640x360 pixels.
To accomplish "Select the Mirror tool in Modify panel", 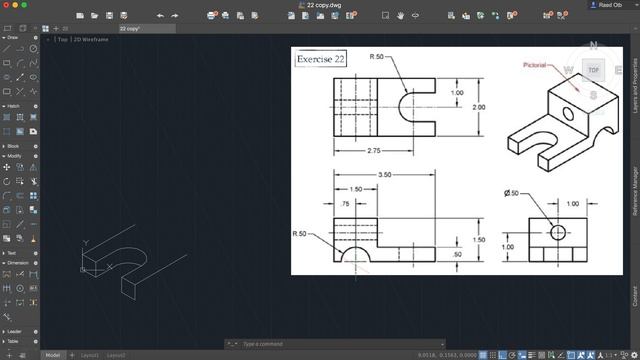I will [x=33, y=167].
